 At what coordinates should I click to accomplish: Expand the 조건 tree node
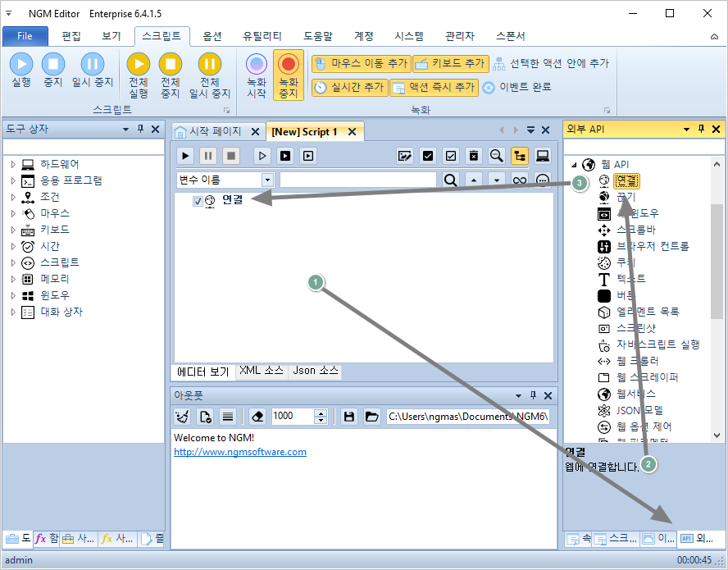(x=13, y=197)
